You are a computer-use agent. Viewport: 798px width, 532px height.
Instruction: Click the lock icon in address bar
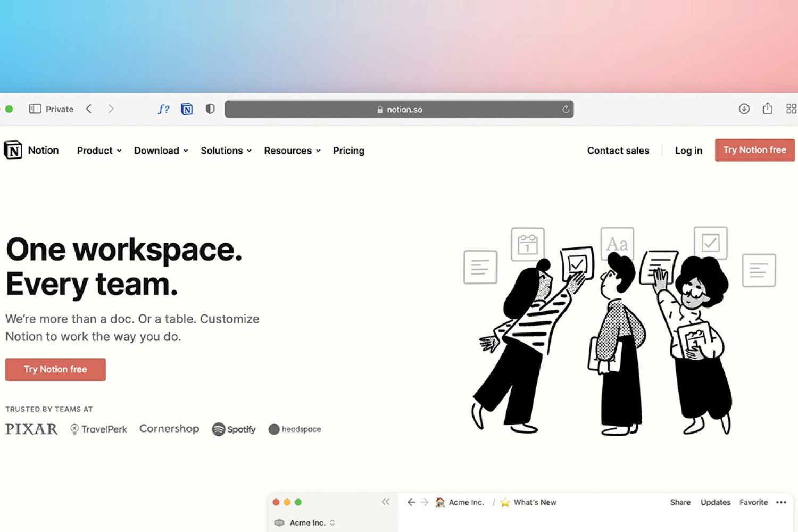click(x=380, y=110)
